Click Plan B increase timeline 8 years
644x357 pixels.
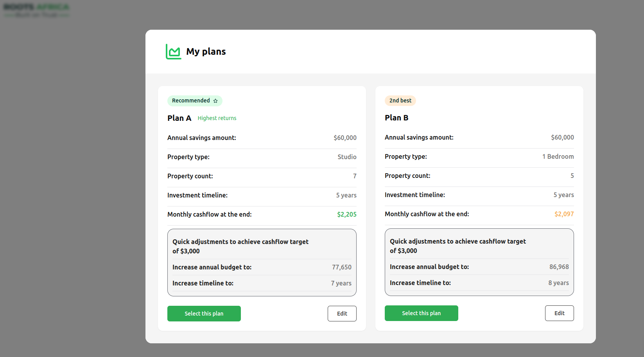pyautogui.click(x=558, y=283)
